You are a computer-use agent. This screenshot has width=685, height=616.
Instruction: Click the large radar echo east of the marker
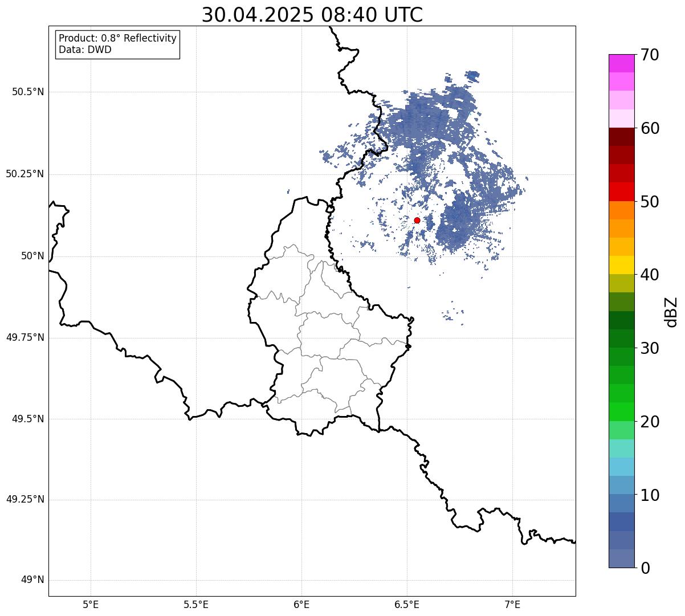click(x=458, y=222)
